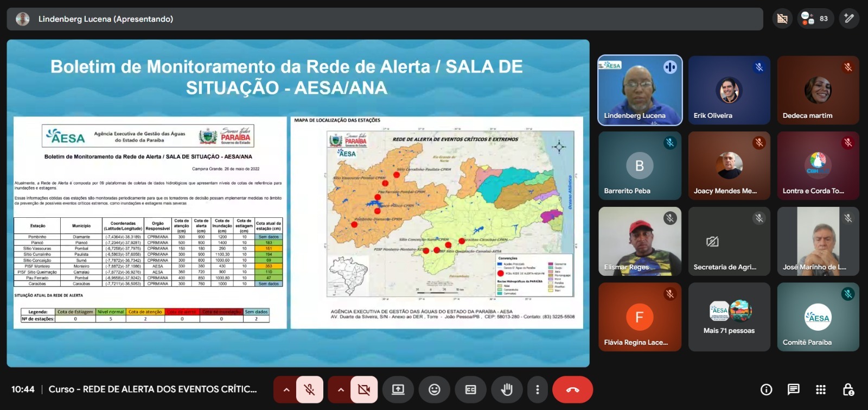The width and height of the screenshot is (868, 410).
Task: Open the chat panel icon
Action: (x=793, y=389)
